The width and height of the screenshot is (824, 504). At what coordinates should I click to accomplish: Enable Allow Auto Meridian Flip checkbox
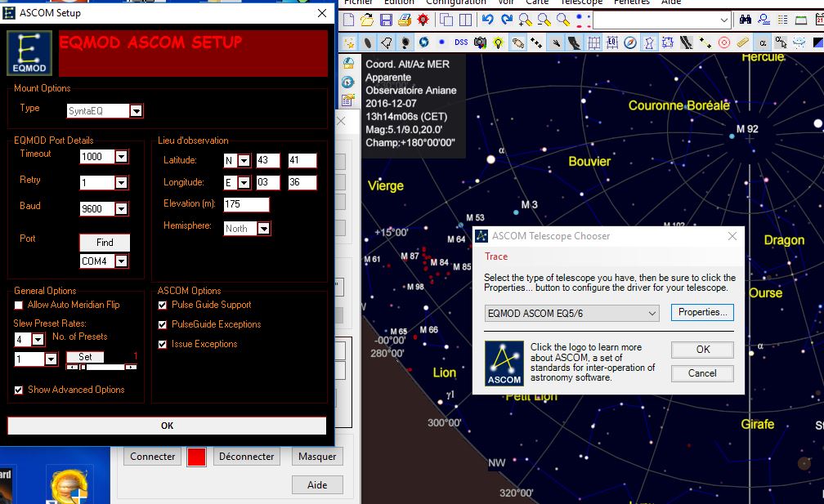(x=19, y=305)
